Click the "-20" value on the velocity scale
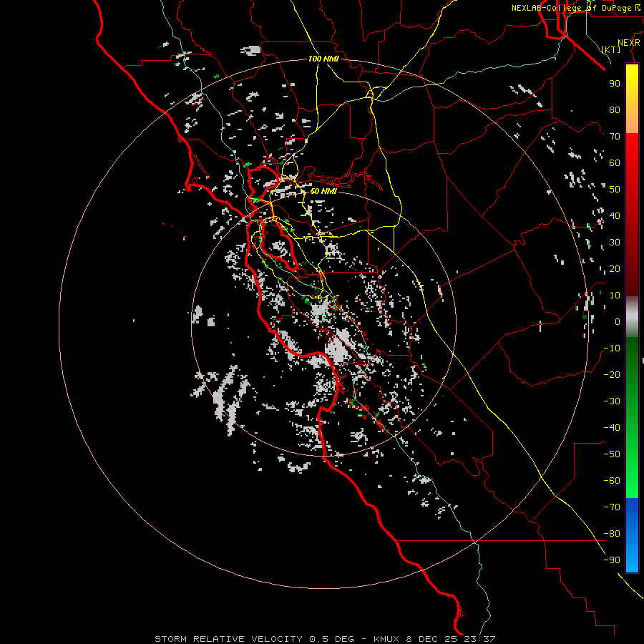 [x=612, y=374]
